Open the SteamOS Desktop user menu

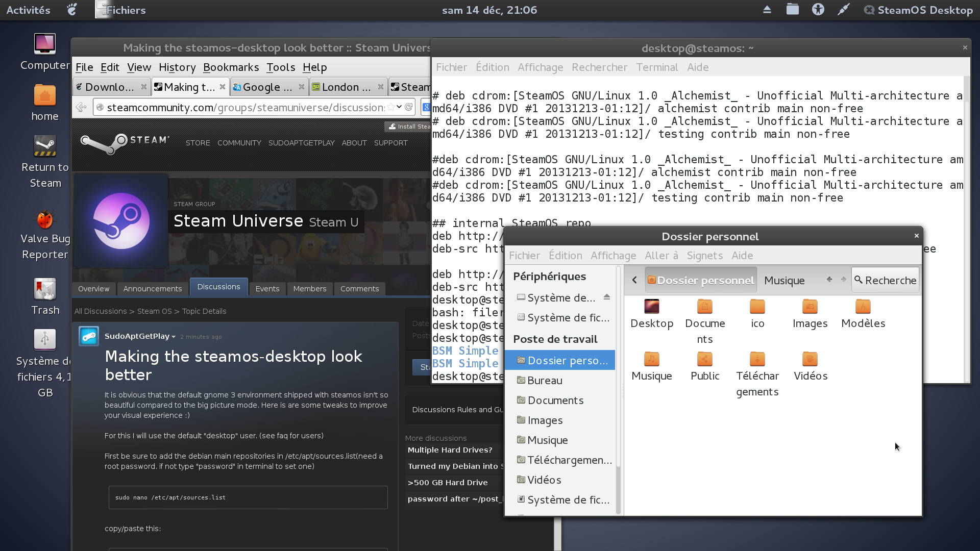pyautogui.click(x=919, y=10)
